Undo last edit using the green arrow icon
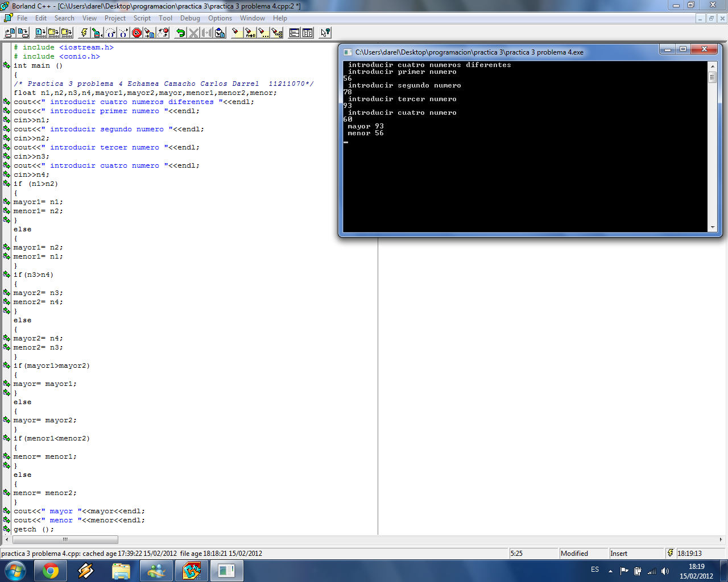The height and width of the screenshot is (582, 728). coord(181,32)
